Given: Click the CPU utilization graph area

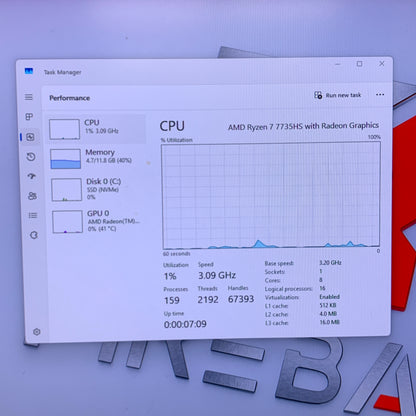Looking at the screenshot, I should click(x=271, y=196).
